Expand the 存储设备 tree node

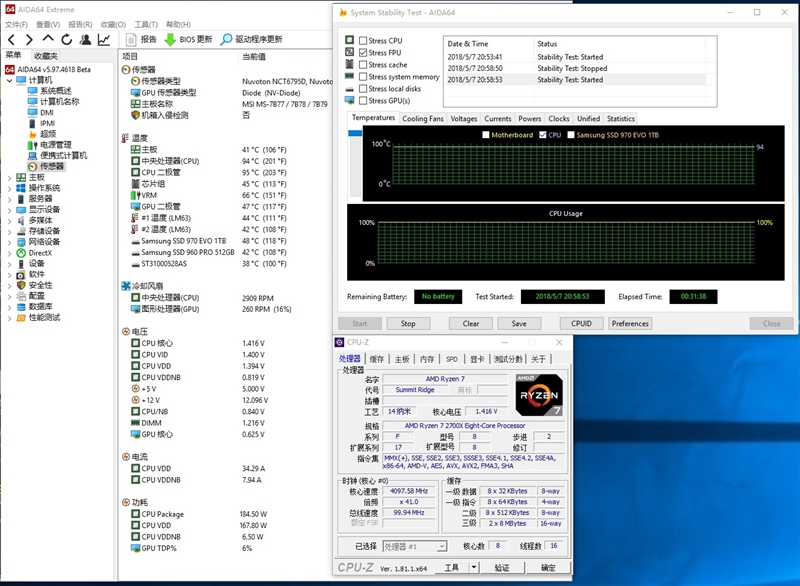(x=9, y=232)
